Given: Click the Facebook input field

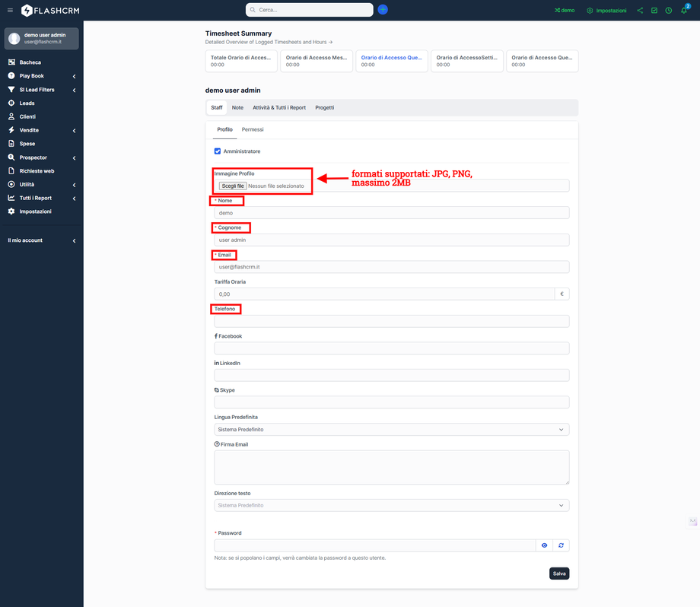Looking at the screenshot, I should pos(392,348).
